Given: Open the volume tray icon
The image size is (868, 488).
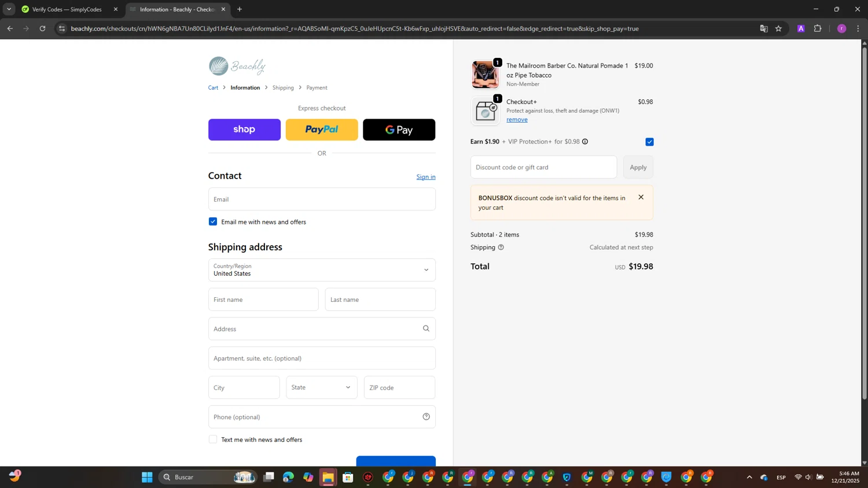Looking at the screenshot, I should point(808,477).
